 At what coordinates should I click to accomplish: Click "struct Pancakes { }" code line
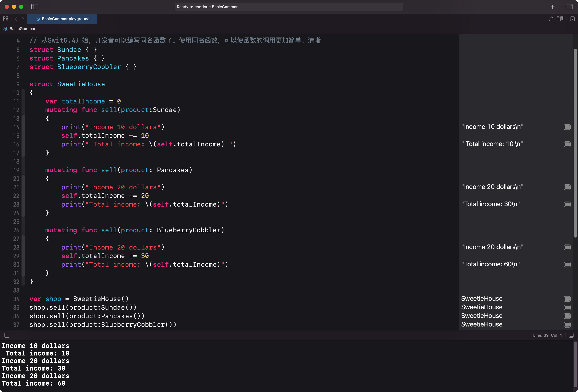pos(67,58)
